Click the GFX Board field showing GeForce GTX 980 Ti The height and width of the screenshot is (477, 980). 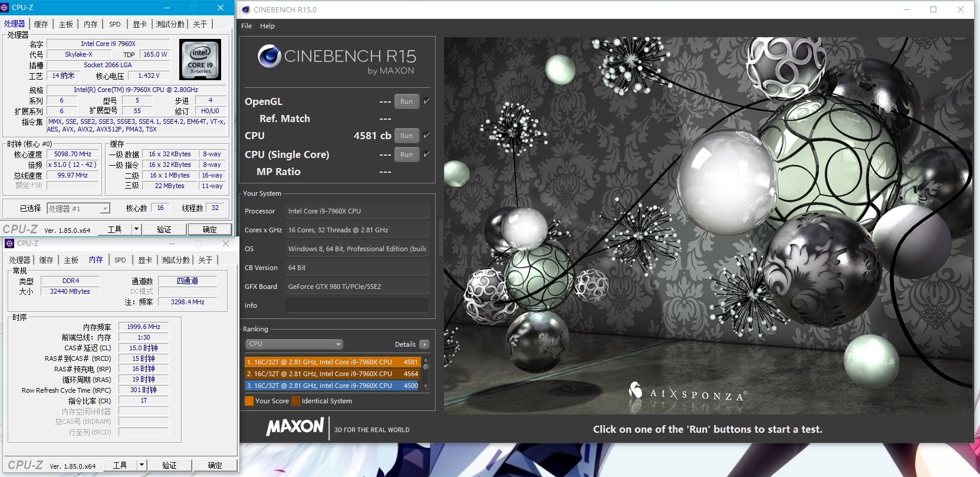[357, 287]
